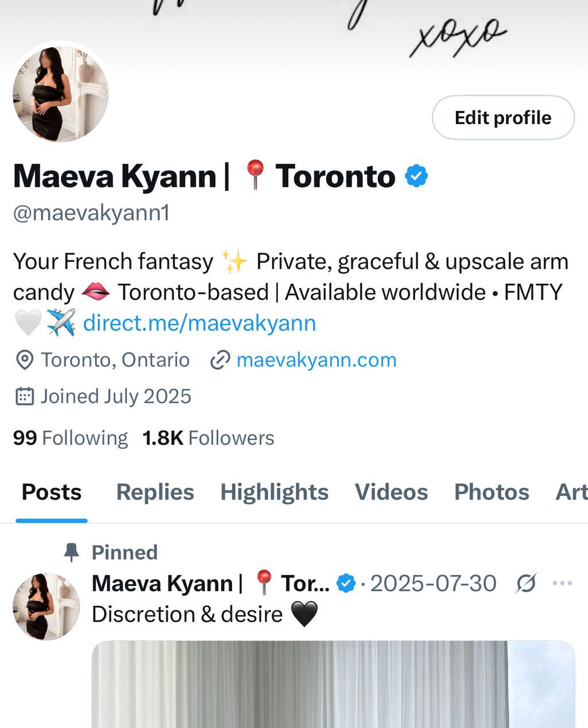View the 99 Following list
The width and height of the screenshot is (588, 728).
tap(70, 438)
